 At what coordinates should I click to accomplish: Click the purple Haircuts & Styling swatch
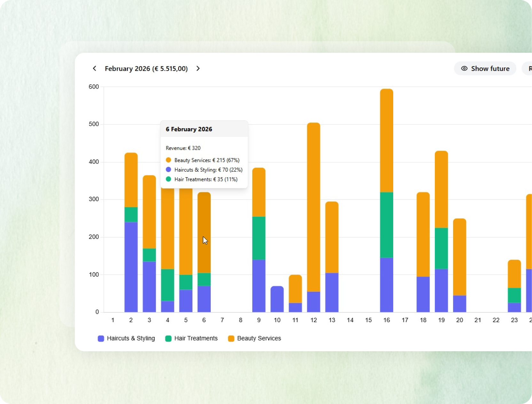pyautogui.click(x=101, y=338)
